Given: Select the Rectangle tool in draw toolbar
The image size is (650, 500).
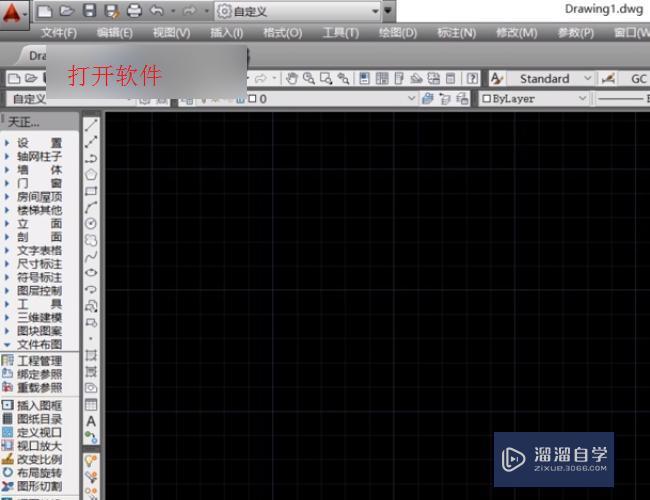Looking at the screenshot, I should (x=91, y=191).
